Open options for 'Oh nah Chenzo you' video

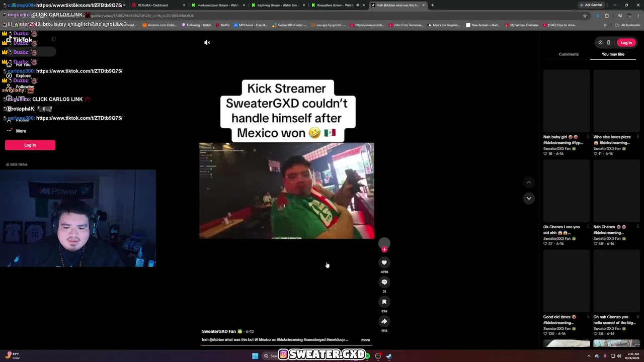coord(637,317)
